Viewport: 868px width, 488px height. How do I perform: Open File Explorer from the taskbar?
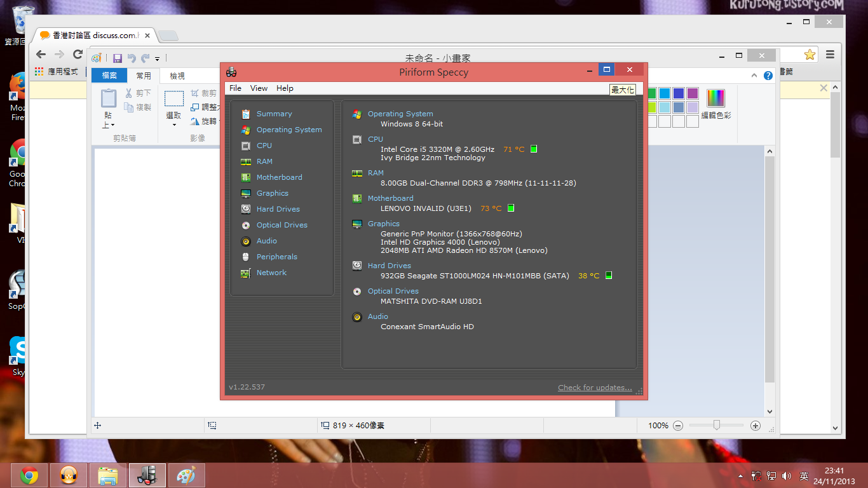[108, 475]
